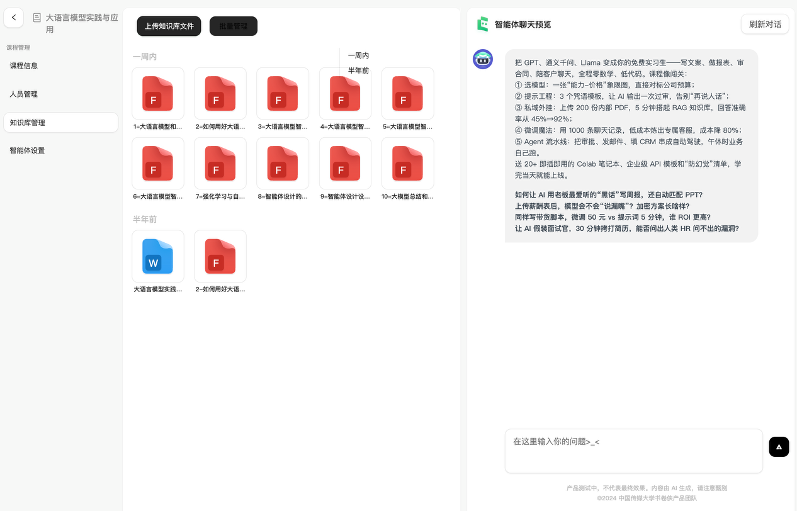Go to 人员管理 in sidebar
This screenshot has height=512, width=798.
(24, 94)
